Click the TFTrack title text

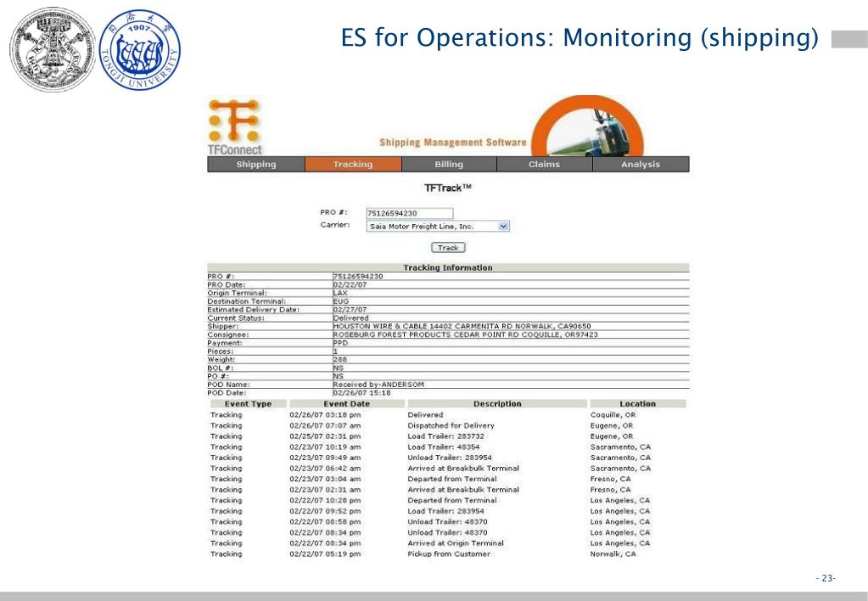tap(448, 188)
